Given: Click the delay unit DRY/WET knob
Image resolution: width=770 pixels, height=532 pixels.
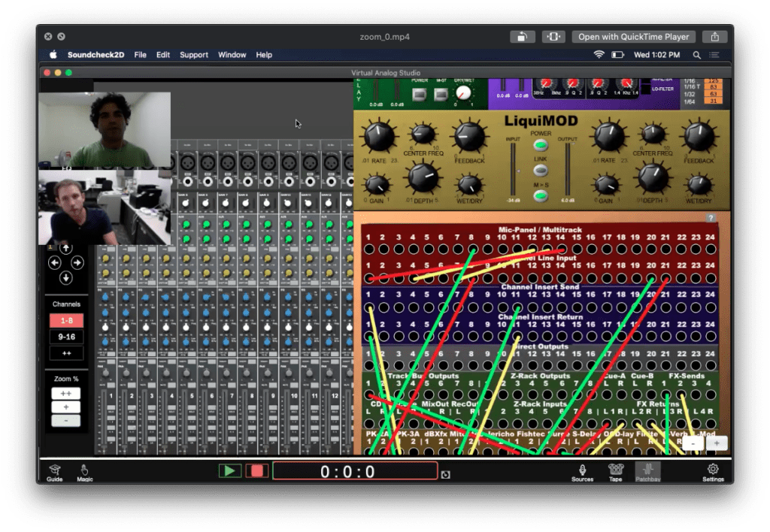Looking at the screenshot, I should point(462,92).
